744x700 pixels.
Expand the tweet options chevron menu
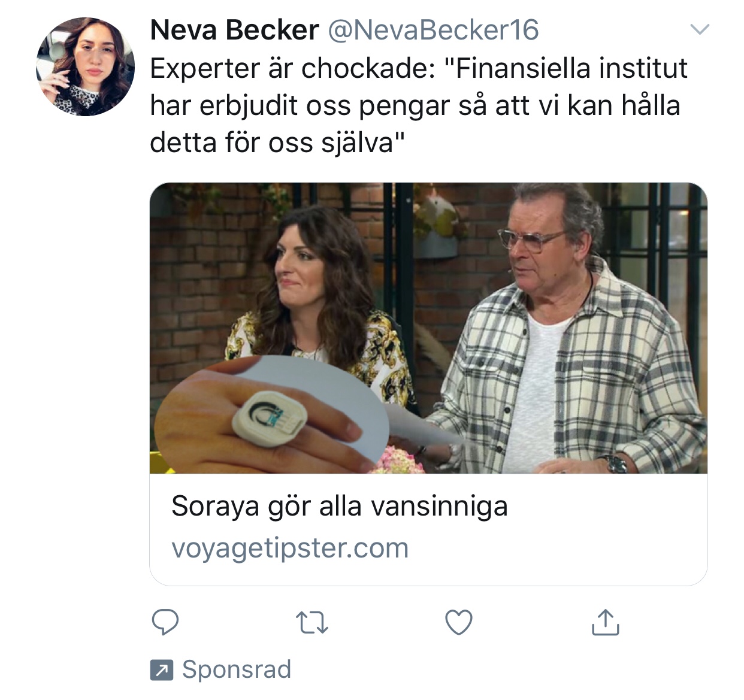pos(700,29)
